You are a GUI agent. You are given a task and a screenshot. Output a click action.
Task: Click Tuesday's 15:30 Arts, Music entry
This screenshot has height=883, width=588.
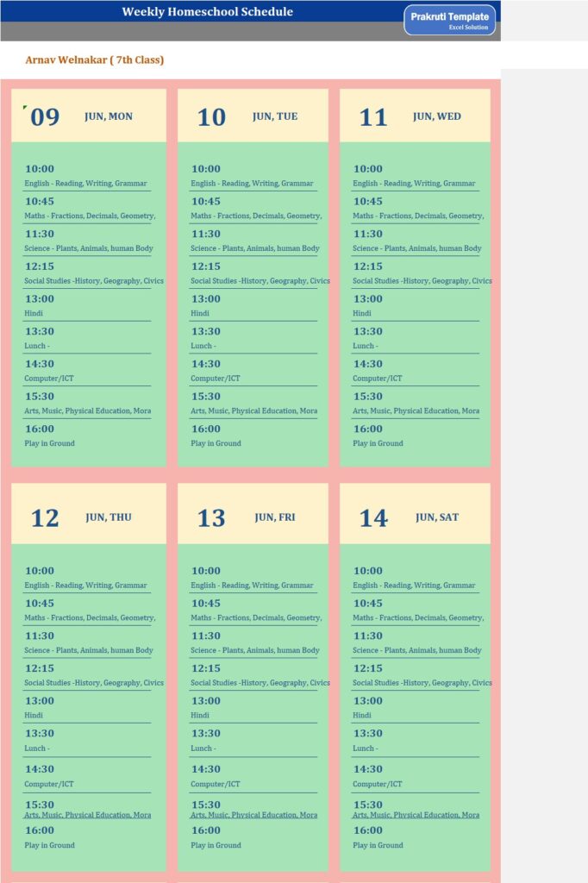[x=253, y=411]
